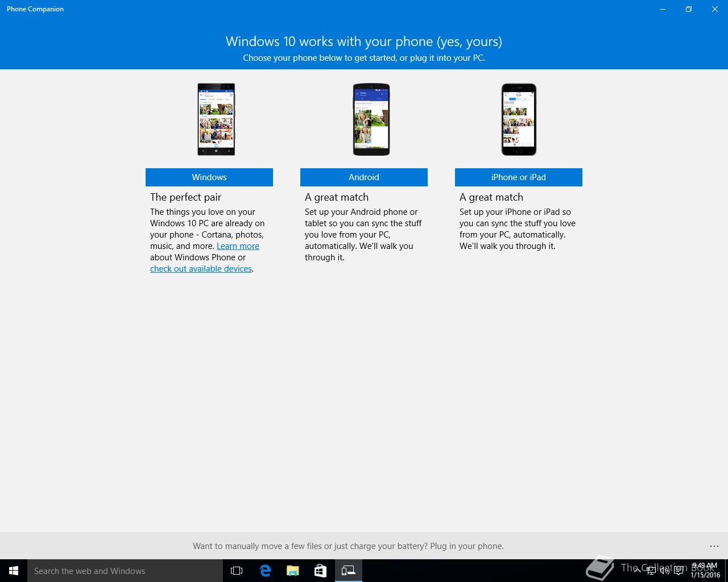Open the network tray icon
Image resolution: width=728 pixels, height=582 pixels.
coord(651,571)
